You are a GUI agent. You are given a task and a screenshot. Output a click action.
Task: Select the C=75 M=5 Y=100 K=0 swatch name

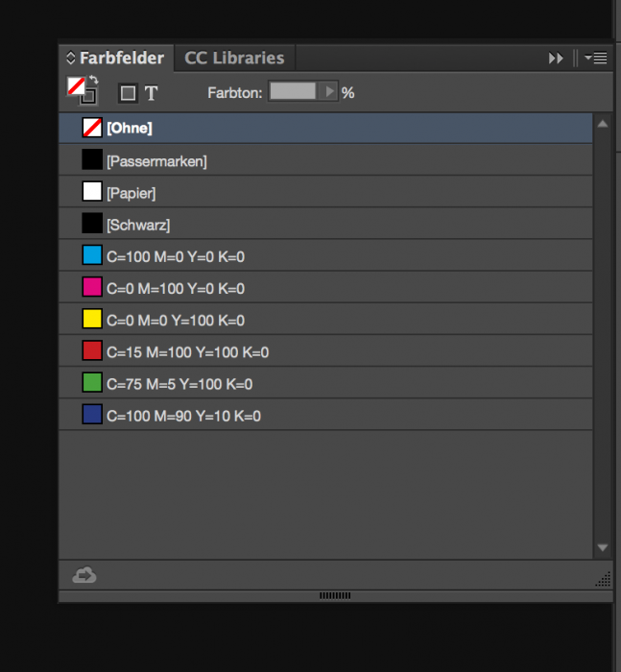click(179, 384)
